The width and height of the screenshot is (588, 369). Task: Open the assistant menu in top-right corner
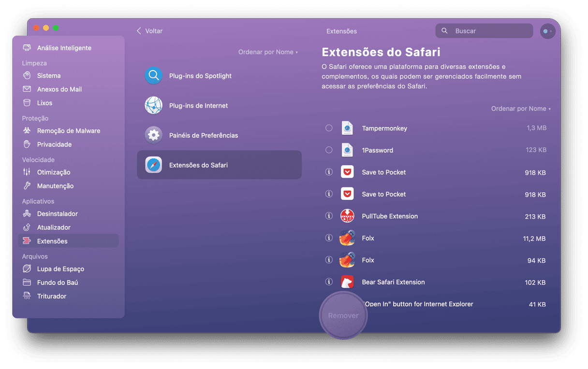pos(547,31)
